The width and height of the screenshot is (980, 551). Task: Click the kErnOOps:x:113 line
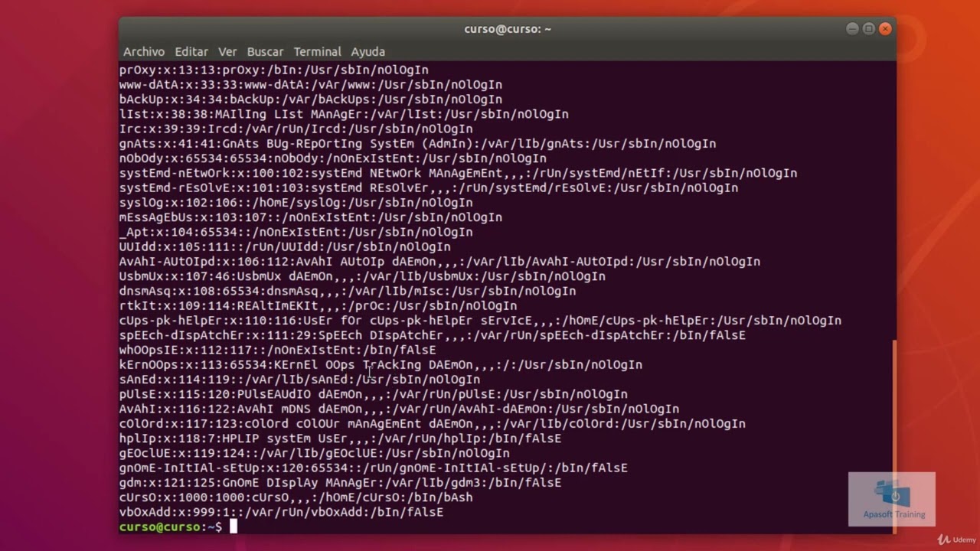tap(381, 365)
